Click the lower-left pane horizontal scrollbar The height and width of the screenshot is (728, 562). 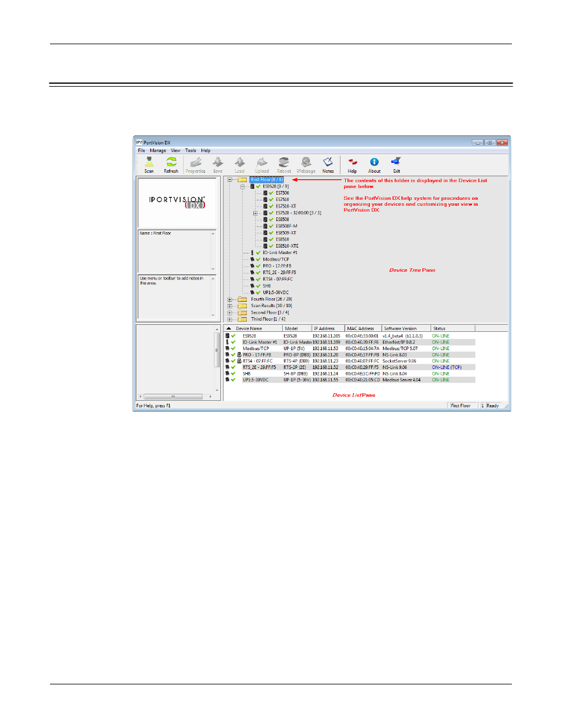coord(176,397)
